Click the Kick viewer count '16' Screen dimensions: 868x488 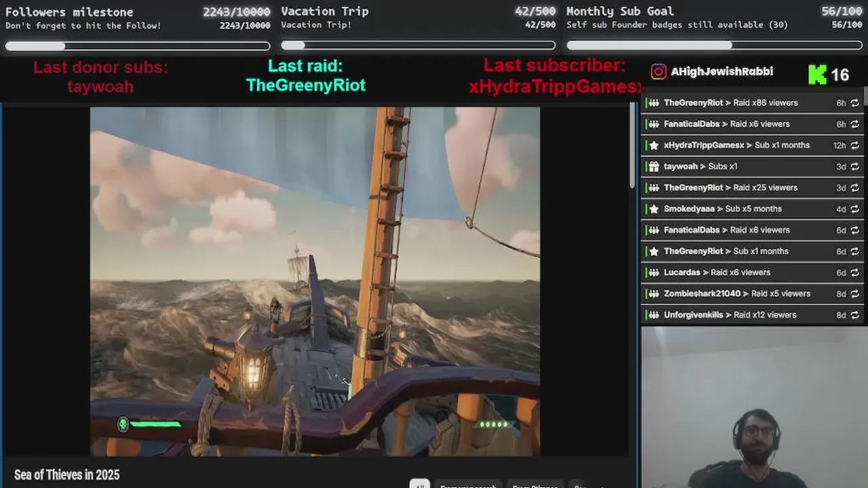pos(840,75)
